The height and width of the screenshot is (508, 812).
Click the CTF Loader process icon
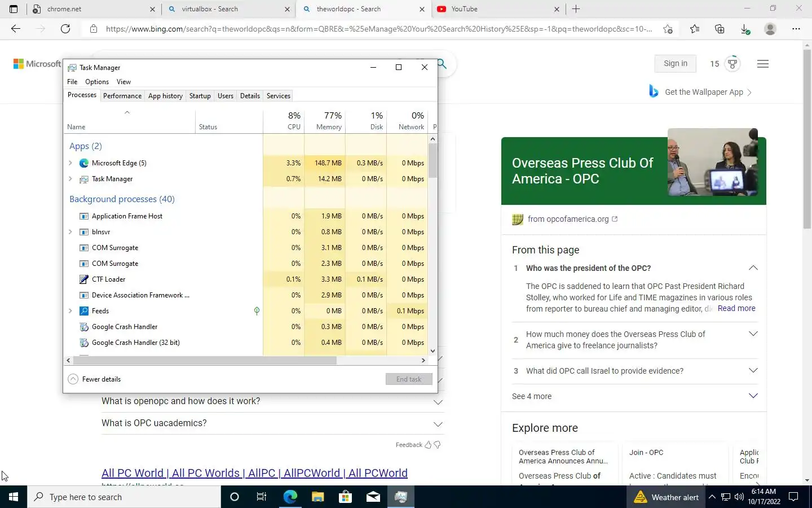coord(84,279)
